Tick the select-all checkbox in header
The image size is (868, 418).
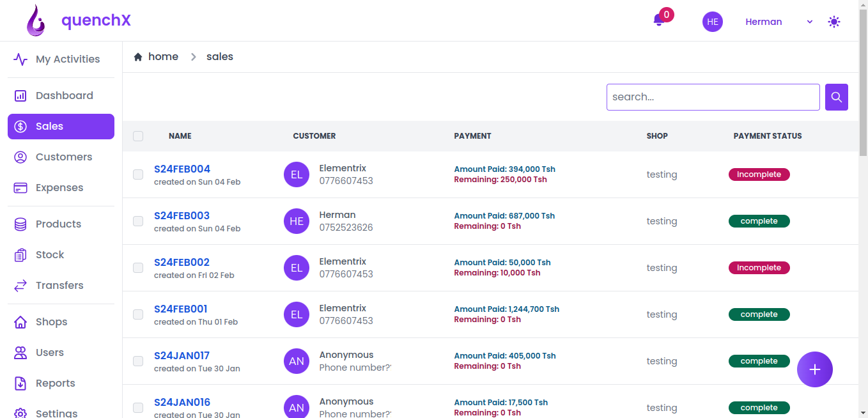138,136
